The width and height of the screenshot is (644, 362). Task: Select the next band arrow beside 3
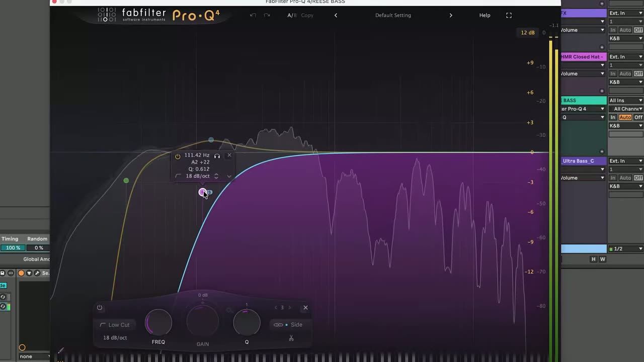point(289,307)
